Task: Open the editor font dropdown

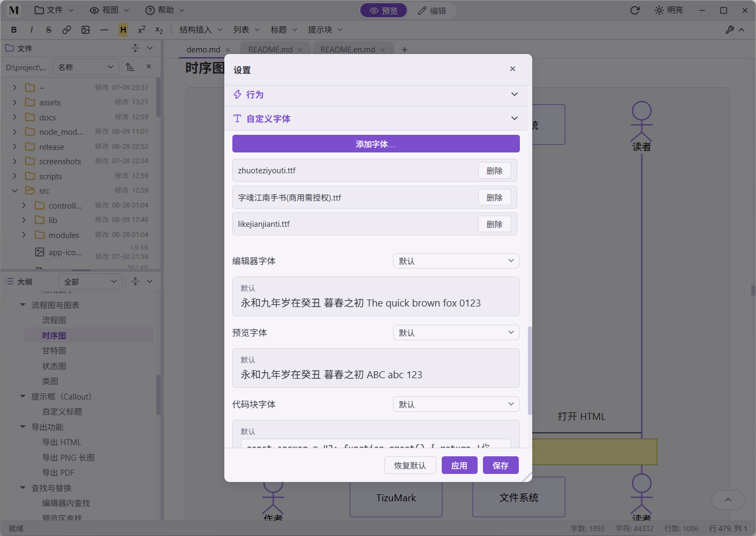Action: coord(456,261)
